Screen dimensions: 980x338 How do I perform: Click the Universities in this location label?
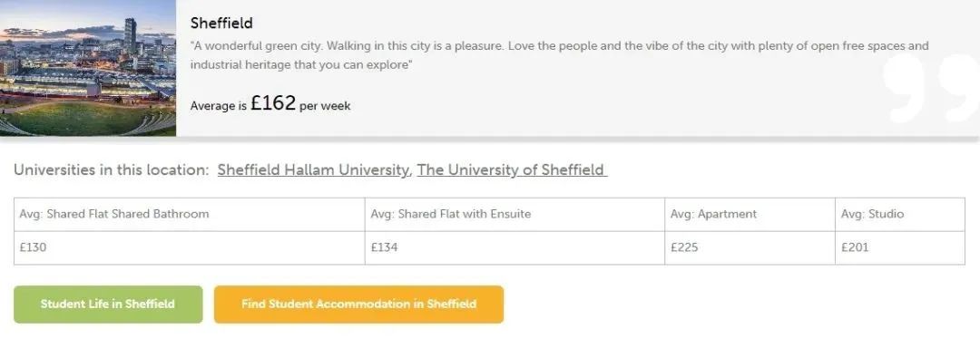click(112, 169)
